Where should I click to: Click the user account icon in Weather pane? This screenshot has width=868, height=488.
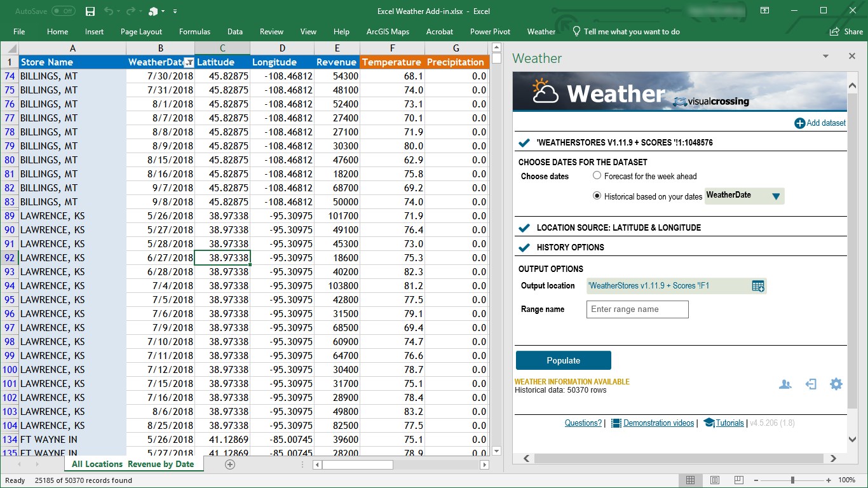click(x=785, y=384)
